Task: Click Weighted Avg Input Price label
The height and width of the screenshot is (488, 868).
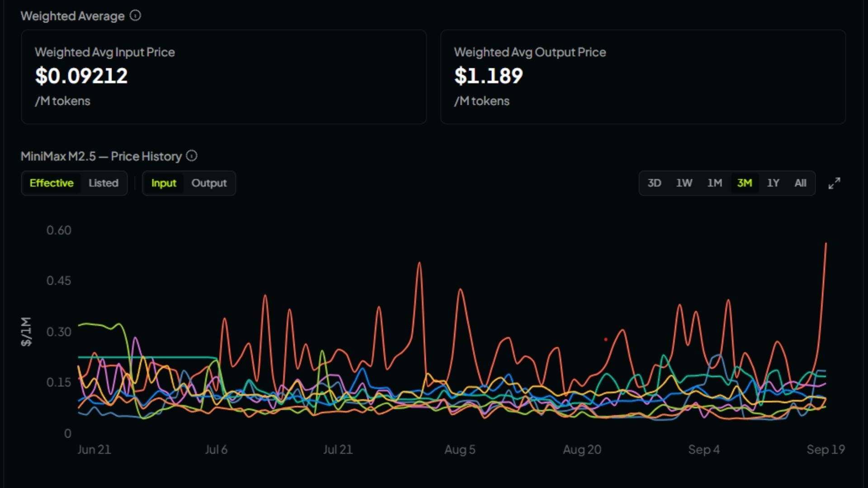Action: [105, 52]
